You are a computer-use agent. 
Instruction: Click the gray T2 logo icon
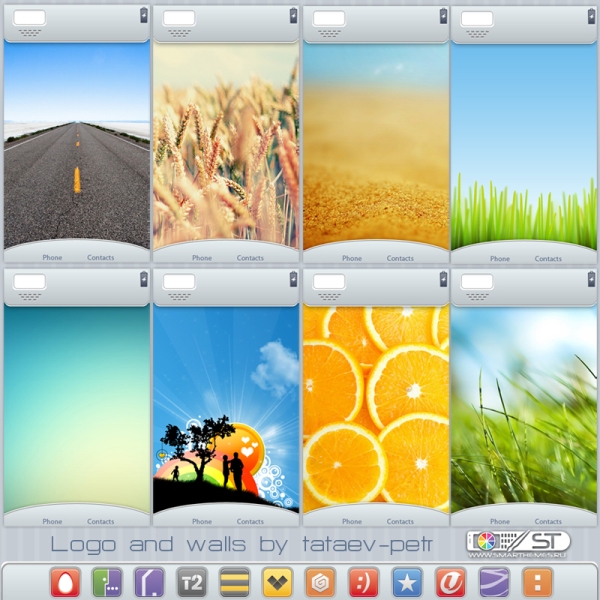coord(191,581)
